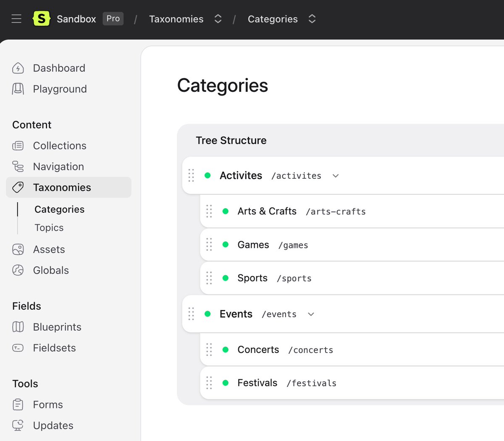Open the Events term
Screen dimensions: 504x441
236,314
